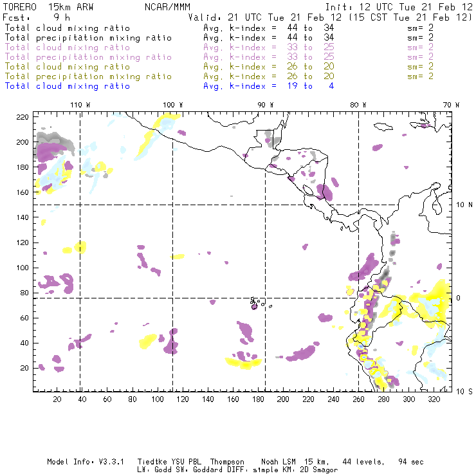Click the "44 levels," footer text
This screenshot has height=476, width=476.
pos(363,462)
